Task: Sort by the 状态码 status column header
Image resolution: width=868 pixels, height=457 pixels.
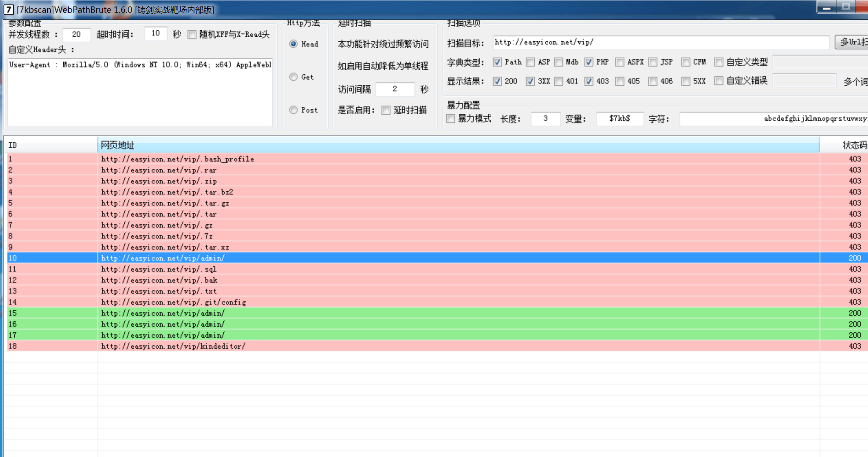Action: tap(844, 145)
